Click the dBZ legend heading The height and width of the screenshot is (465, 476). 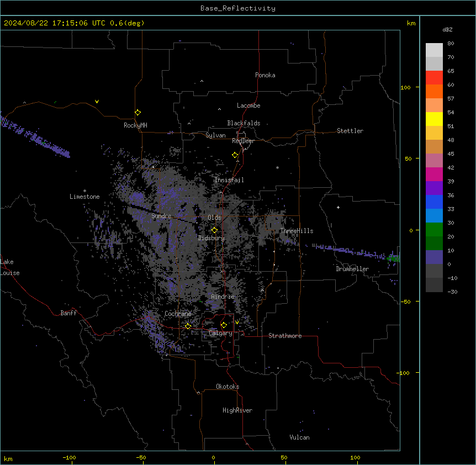(447, 30)
